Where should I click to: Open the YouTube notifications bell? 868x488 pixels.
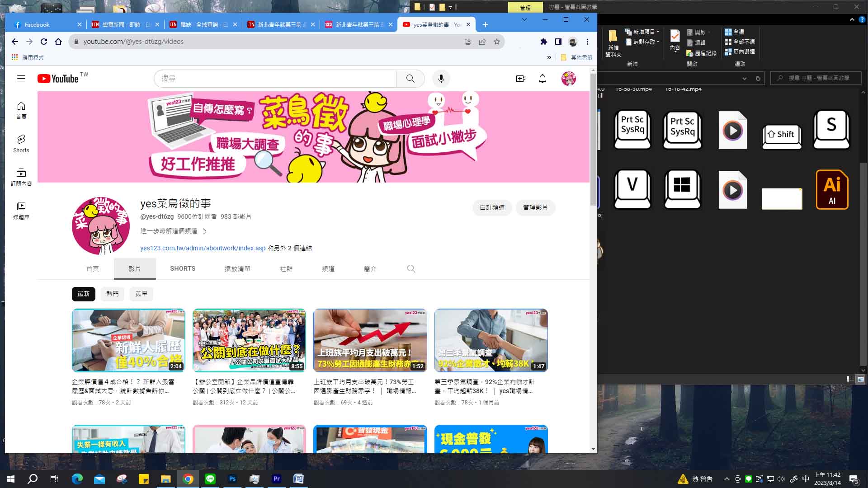542,79
